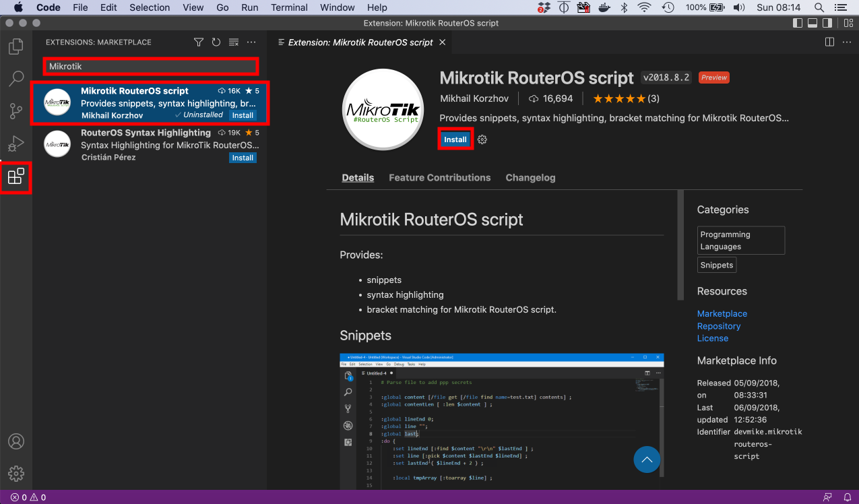The image size is (859, 504).
Task: Toggle the bottom panel layout icon
Action: click(x=813, y=23)
